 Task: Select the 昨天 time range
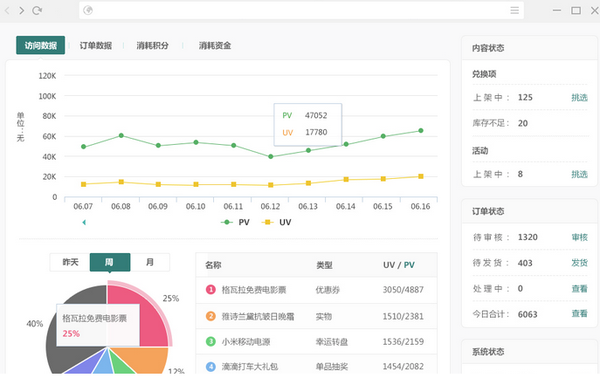coord(70,262)
